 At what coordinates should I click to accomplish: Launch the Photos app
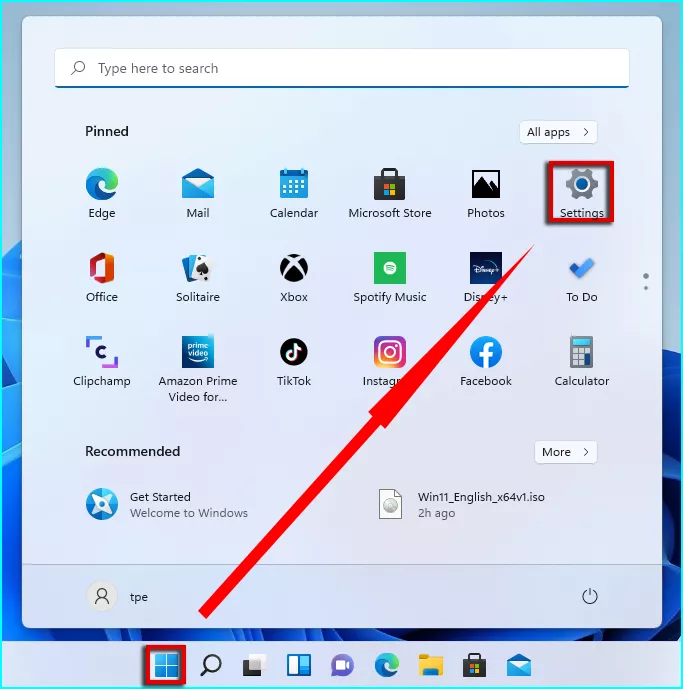(x=486, y=192)
